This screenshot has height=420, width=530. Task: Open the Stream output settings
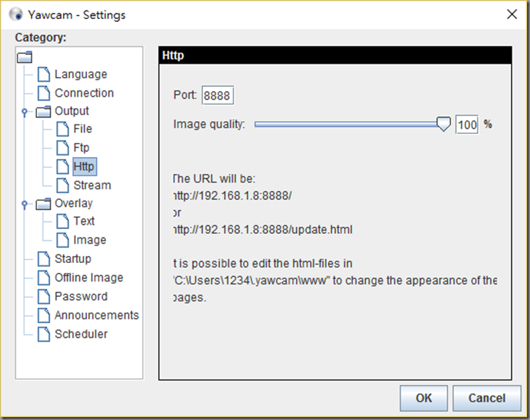[93, 185]
